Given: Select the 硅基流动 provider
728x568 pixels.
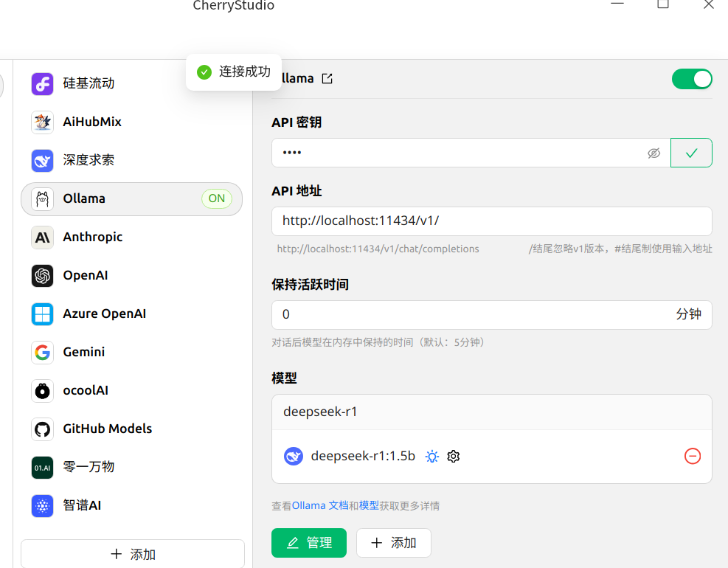Looking at the screenshot, I should point(132,83).
